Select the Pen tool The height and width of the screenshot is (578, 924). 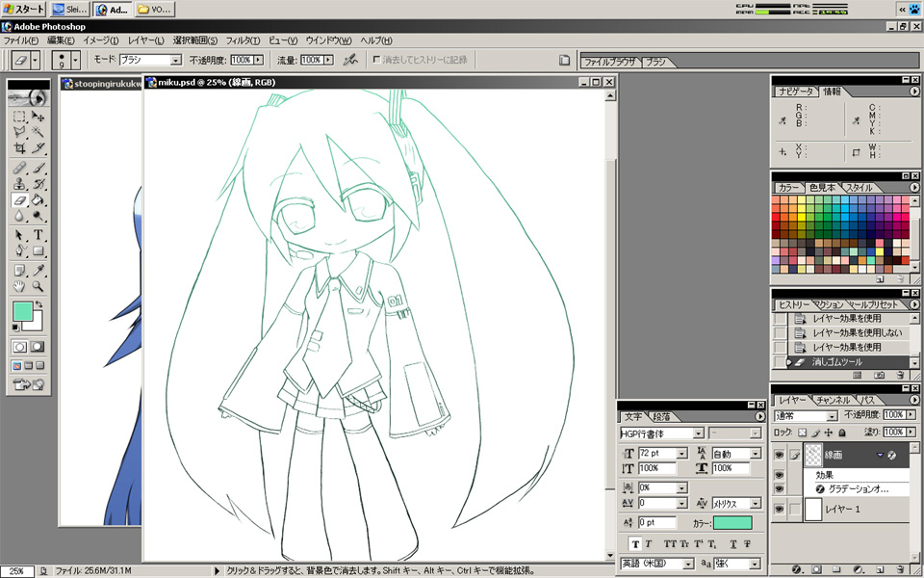(19, 251)
